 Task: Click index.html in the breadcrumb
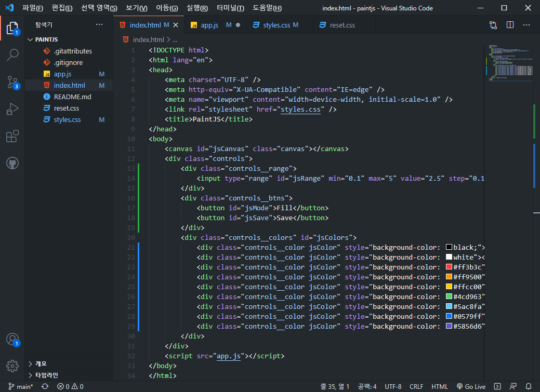149,40
